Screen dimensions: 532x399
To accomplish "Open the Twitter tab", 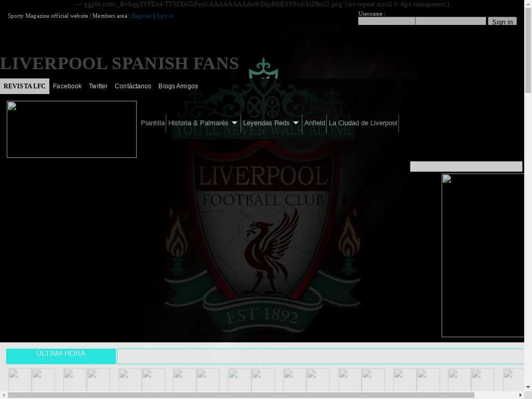I will tap(98, 86).
